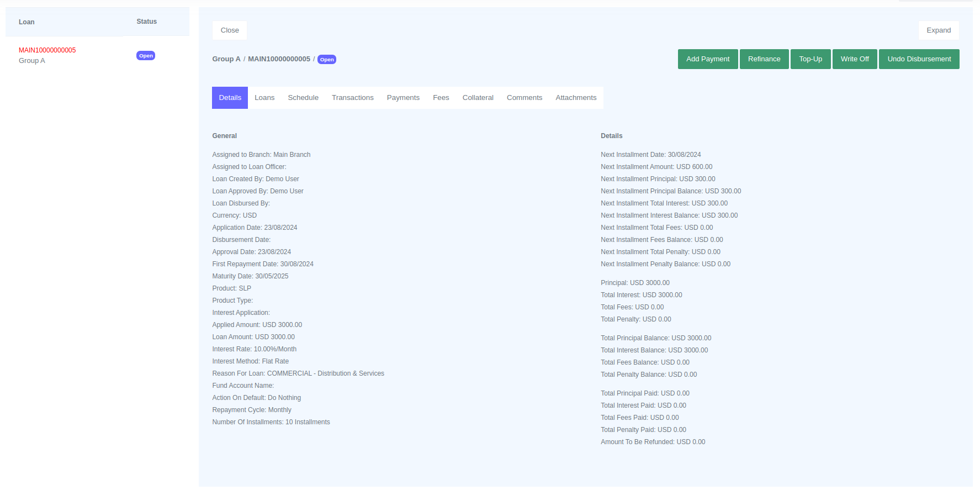Click the Top-Up button
The image size is (980, 490).
tap(810, 59)
